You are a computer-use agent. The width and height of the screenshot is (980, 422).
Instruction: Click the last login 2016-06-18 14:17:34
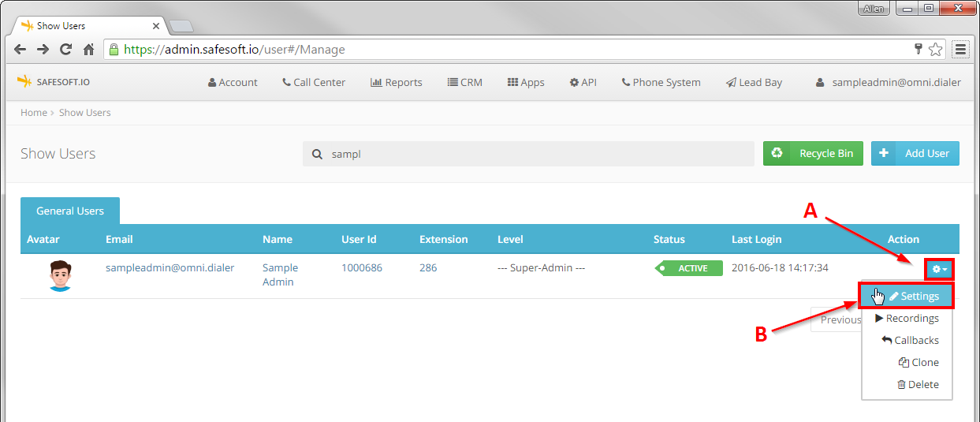coord(780,267)
